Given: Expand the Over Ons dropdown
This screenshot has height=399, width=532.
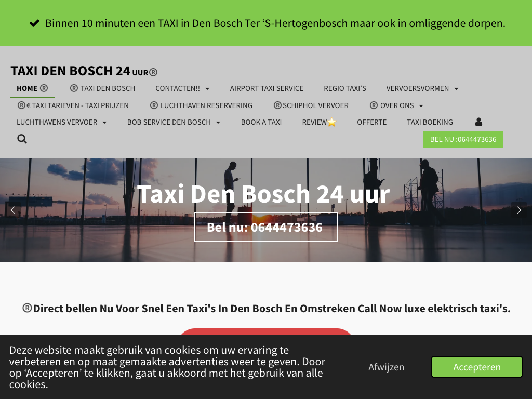Looking at the screenshot, I should tap(396, 105).
